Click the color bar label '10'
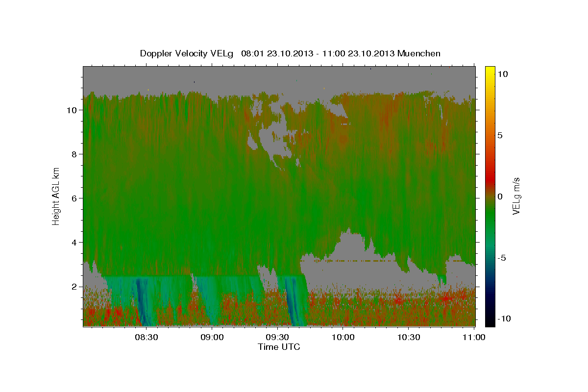588x392 pixels. pyautogui.click(x=503, y=73)
